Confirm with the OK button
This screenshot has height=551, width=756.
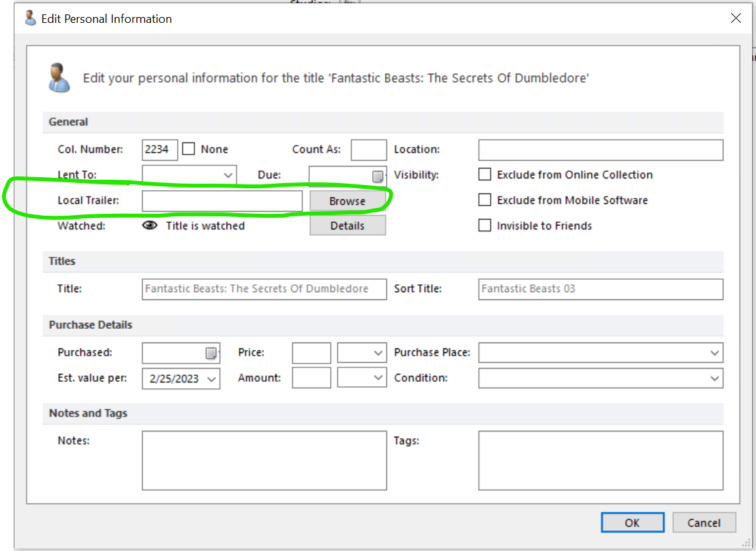632,522
